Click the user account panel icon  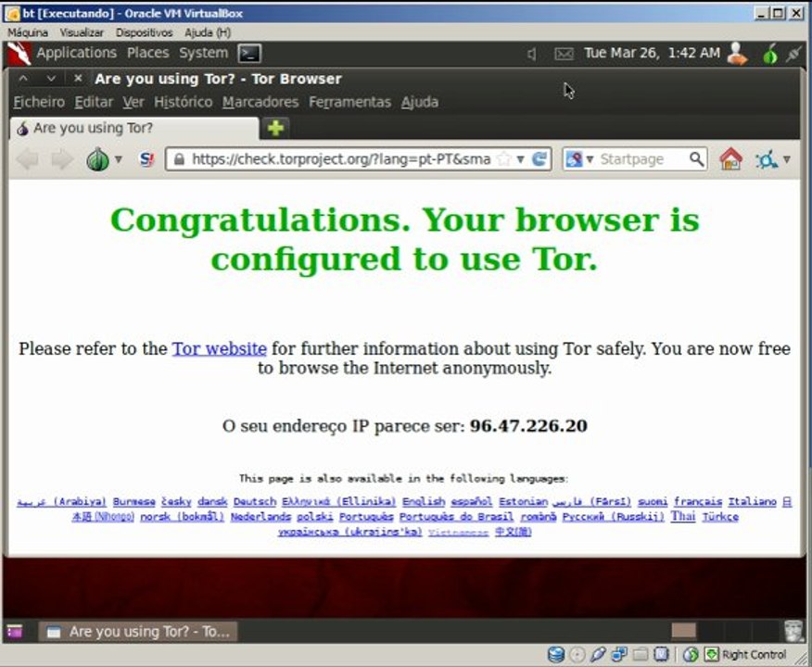point(737,54)
